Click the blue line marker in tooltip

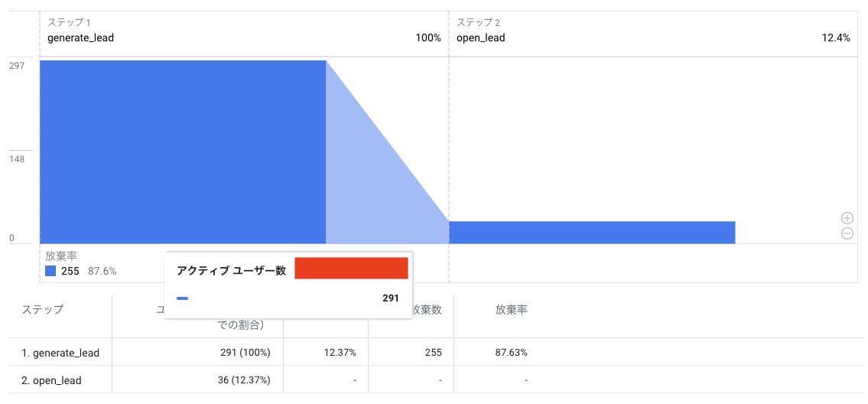(182, 298)
